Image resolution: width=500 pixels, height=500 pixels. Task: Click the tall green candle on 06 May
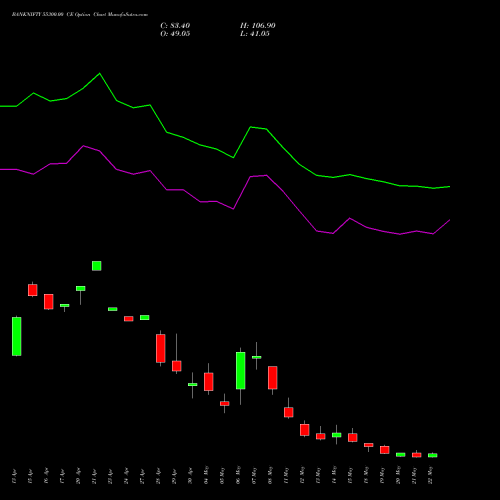241,370
